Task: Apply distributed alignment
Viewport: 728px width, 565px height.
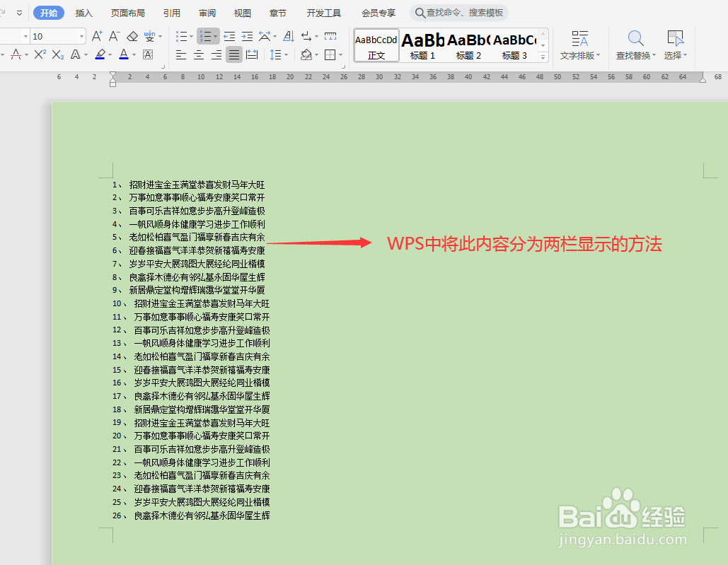Action: [x=252, y=55]
